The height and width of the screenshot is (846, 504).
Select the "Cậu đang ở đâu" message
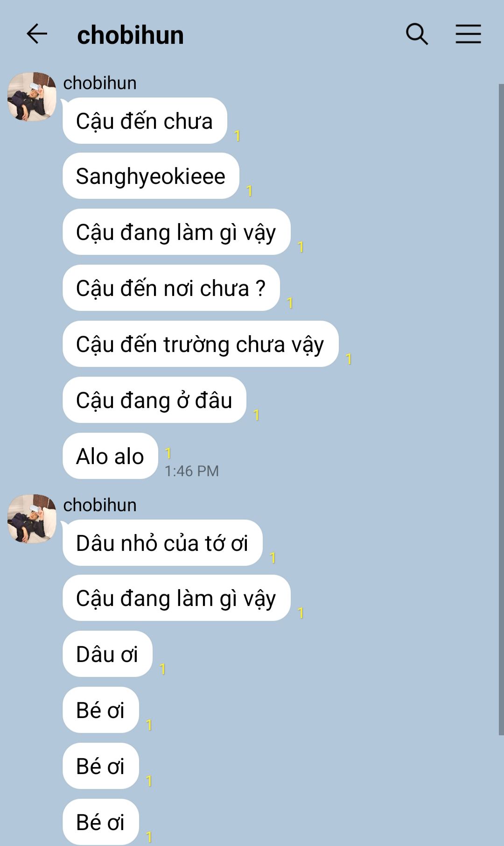[154, 400]
